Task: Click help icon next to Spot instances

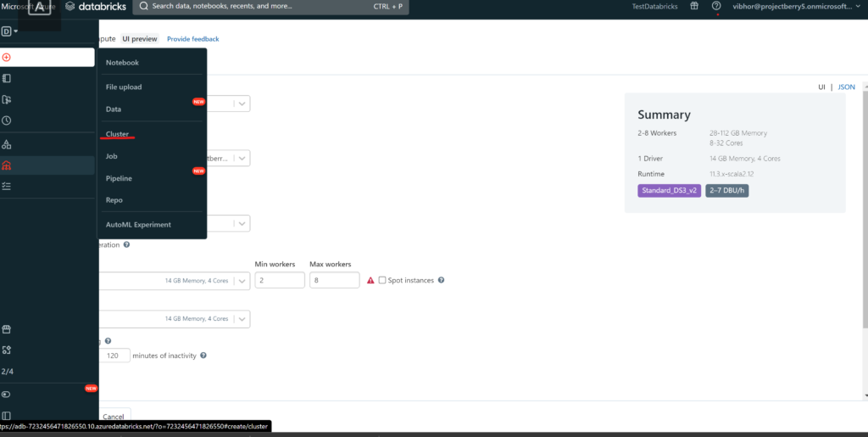Action: click(x=441, y=280)
